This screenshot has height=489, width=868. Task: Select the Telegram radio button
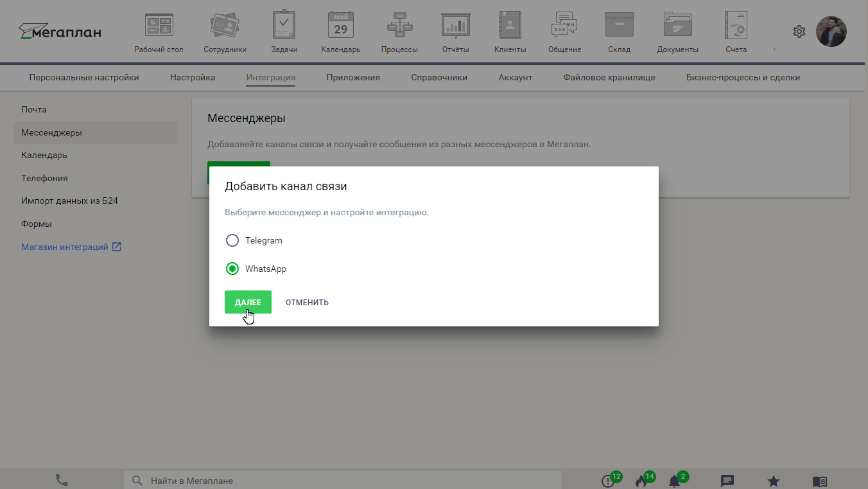[232, 240]
